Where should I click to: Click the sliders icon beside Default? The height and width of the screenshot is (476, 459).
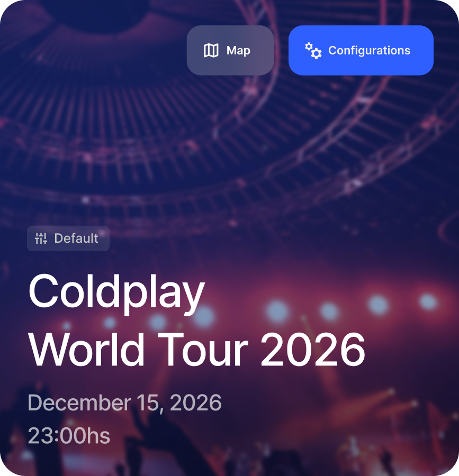pyautogui.click(x=41, y=239)
